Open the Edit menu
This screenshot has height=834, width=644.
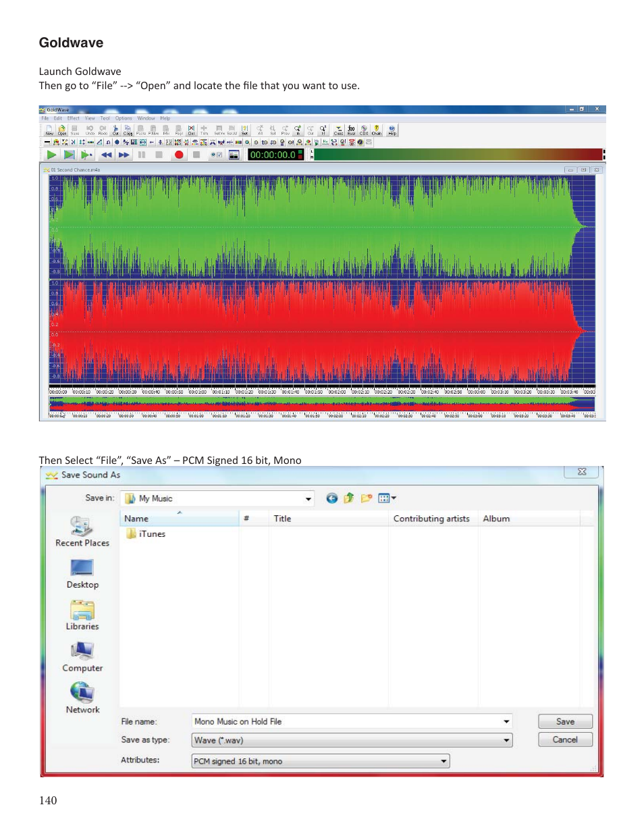(58, 118)
